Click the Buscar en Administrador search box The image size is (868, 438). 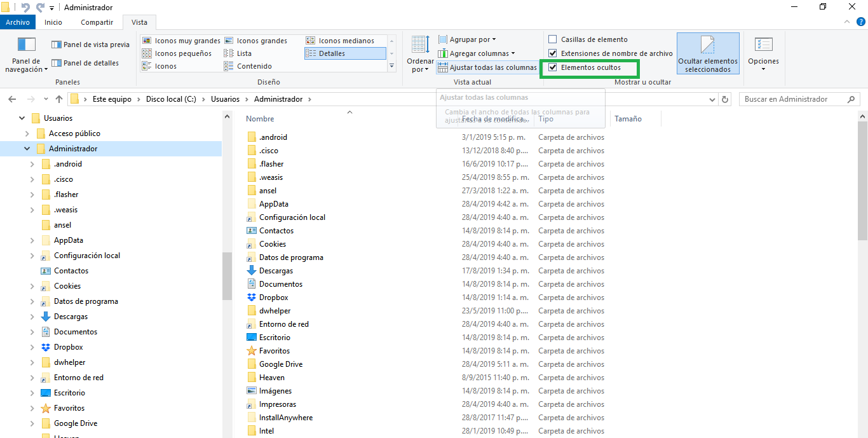(x=799, y=99)
